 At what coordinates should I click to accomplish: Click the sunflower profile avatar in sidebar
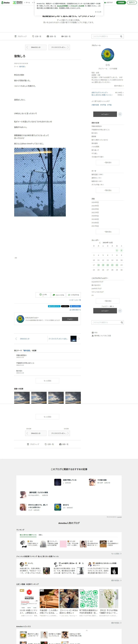[x=107, y=55]
